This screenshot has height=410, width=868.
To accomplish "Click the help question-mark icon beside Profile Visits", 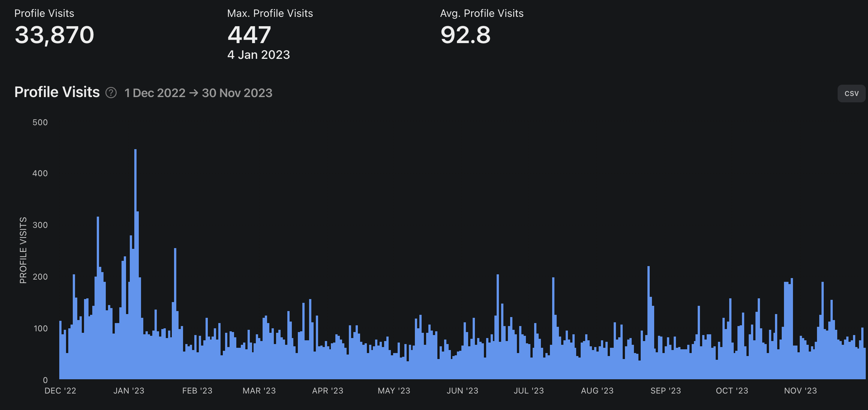I will coord(111,93).
